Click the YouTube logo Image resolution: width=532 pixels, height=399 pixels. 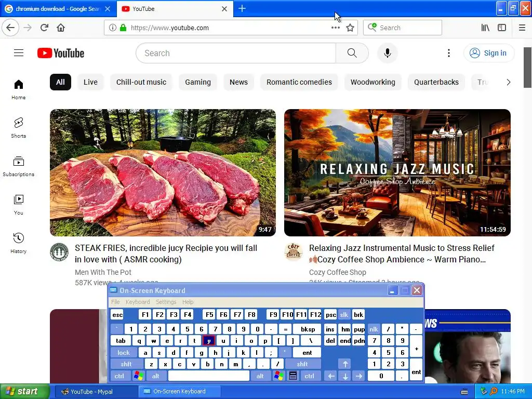[61, 54]
